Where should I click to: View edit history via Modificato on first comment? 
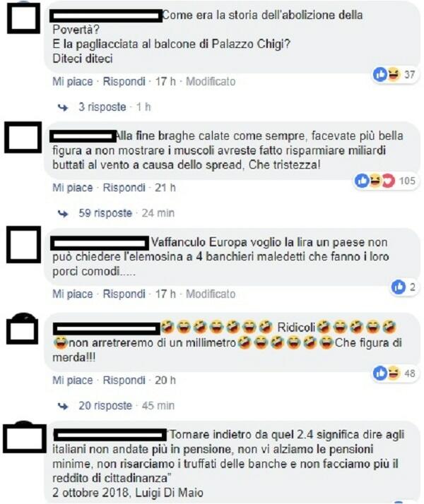211,82
